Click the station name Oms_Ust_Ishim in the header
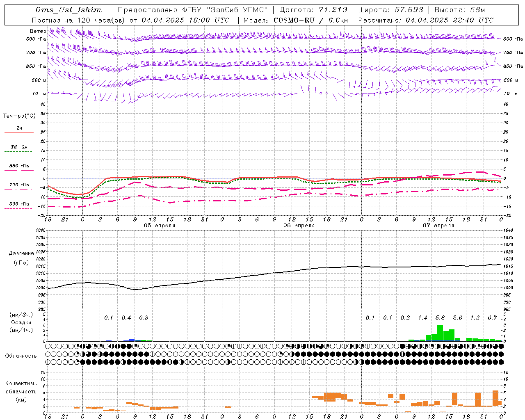 [68, 10]
